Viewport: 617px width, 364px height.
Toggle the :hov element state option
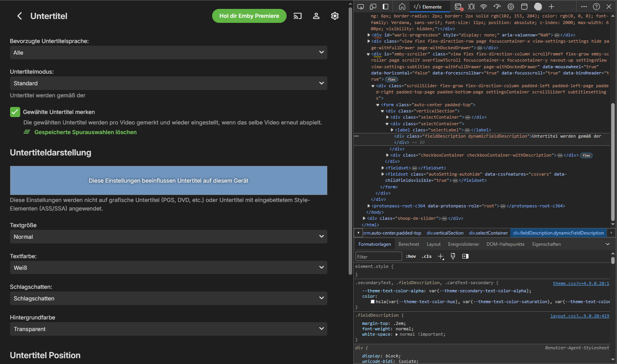coord(411,256)
